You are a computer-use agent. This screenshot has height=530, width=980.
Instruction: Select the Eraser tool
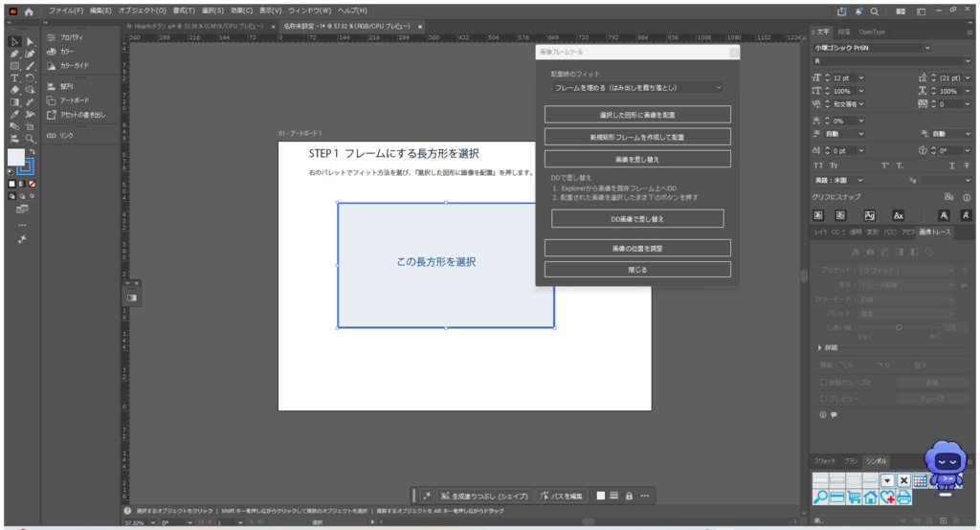tap(14, 90)
